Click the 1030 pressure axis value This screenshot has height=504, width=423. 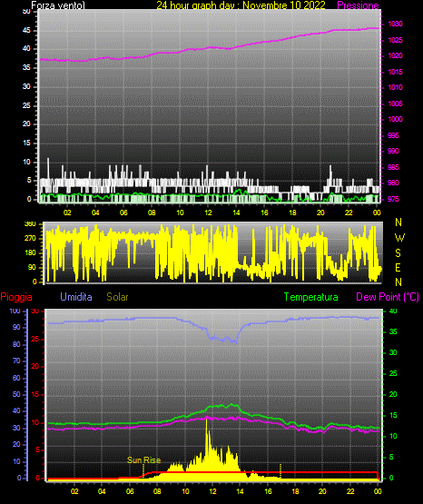coord(395,24)
